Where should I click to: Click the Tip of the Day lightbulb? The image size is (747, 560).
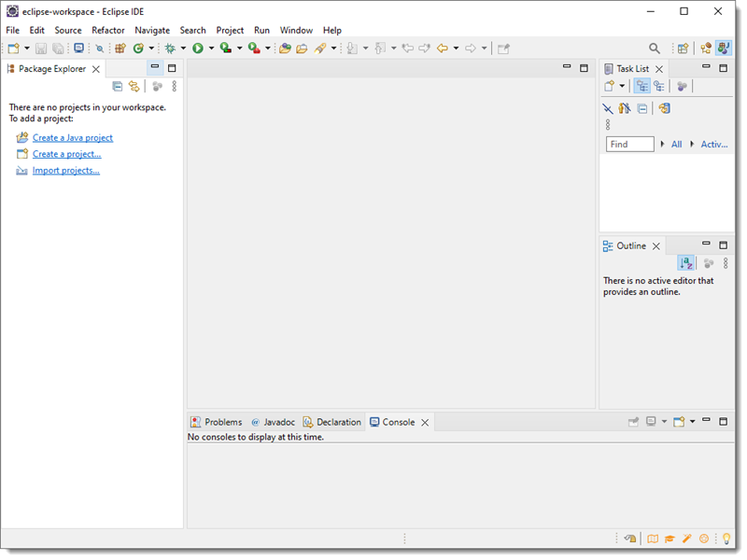pyautogui.click(x=726, y=539)
